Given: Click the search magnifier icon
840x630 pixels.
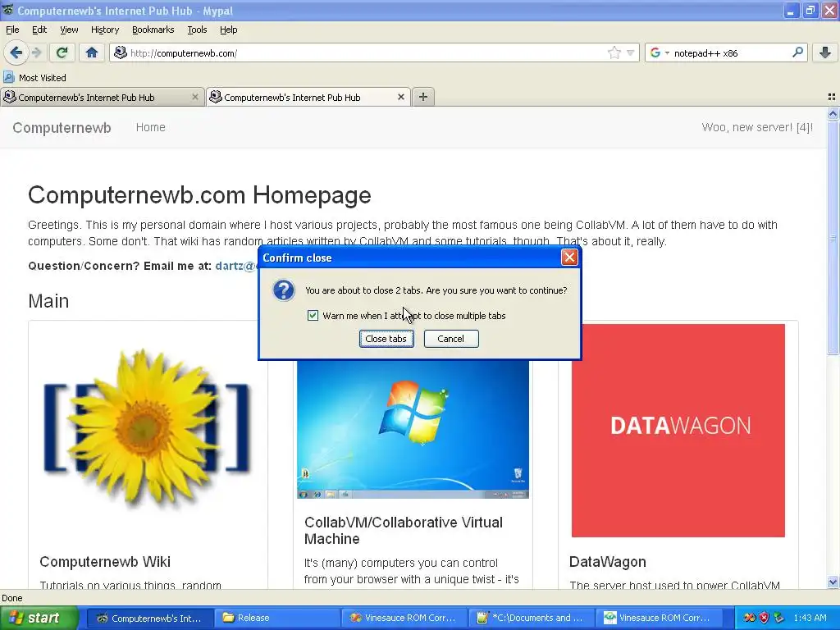Looking at the screenshot, I should pos(797,52).
